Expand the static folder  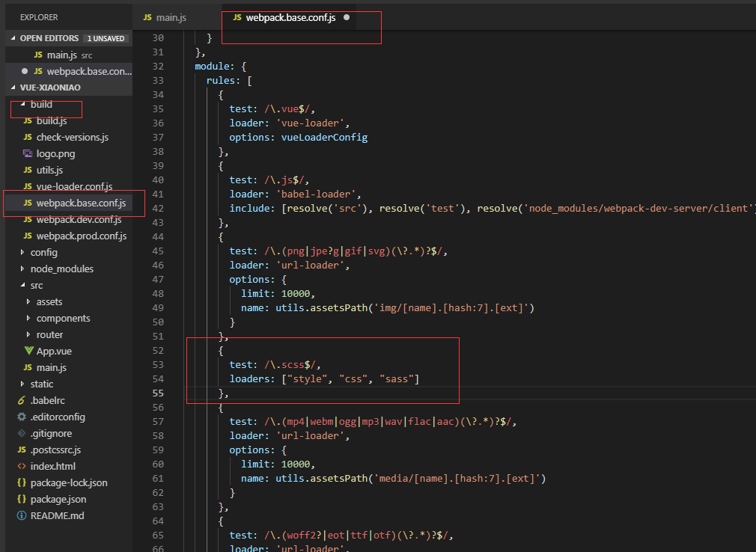pos(22,384)
